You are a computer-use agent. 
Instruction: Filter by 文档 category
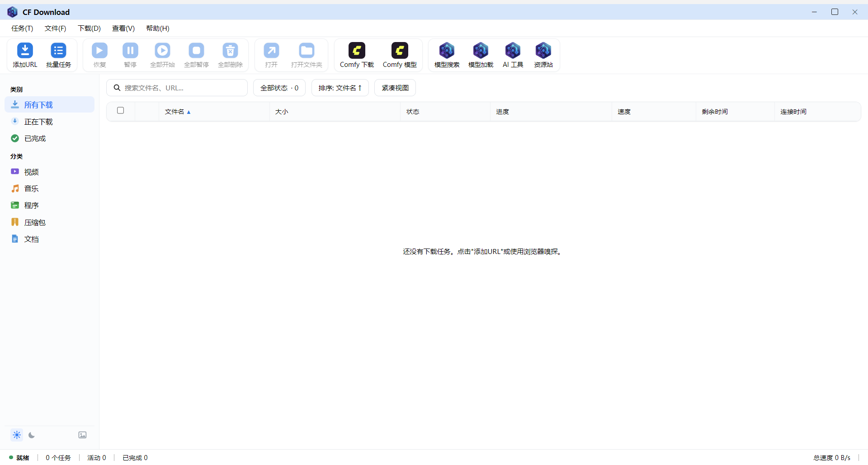pyautogui.click(x=50, y=239)
